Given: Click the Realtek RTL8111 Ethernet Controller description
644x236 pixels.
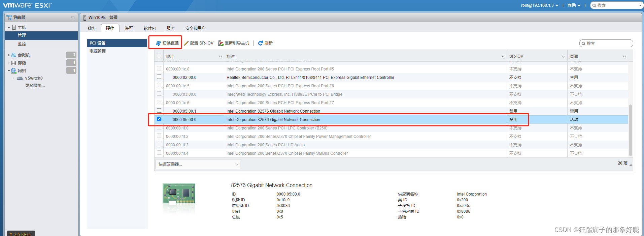Looking at the screenshot, I should point(310,78).
